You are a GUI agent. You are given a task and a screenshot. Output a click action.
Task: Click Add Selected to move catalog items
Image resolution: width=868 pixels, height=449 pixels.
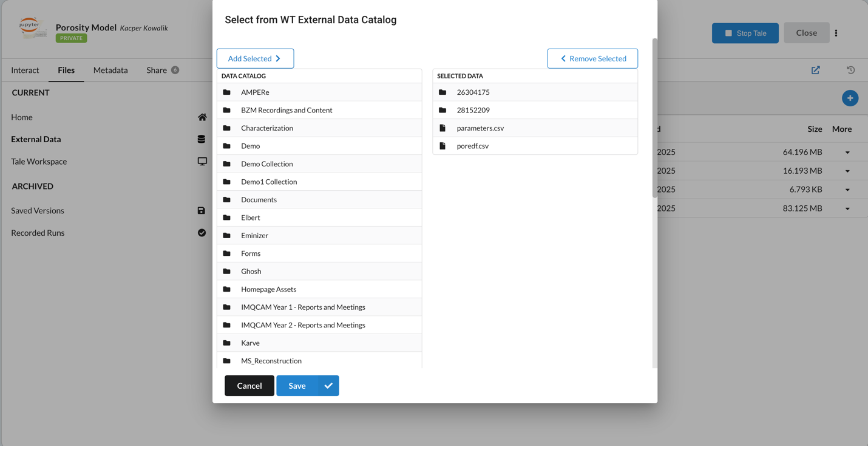coord(255,58)
